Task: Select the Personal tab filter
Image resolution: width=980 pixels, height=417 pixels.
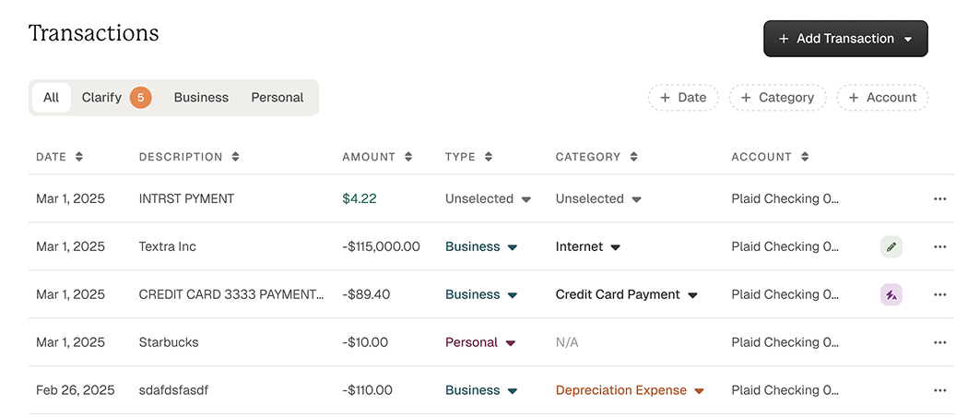Action: pyautogui.click(x=277, y=98)
